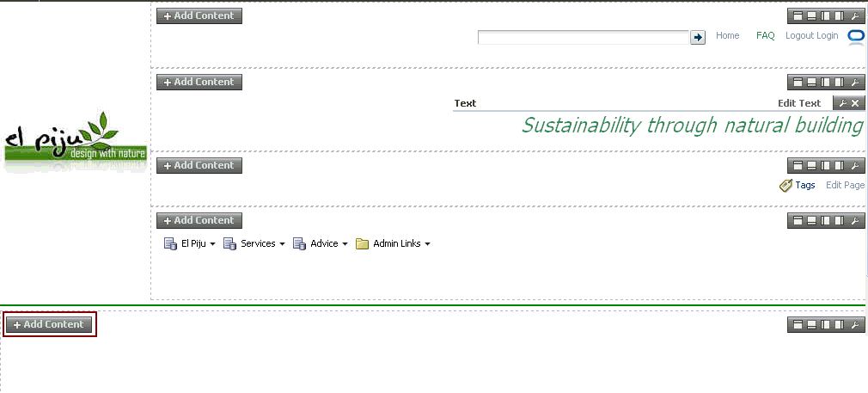Image resolution: width=868 pixels, height=393 pixels.
Task: Go to the FAQ link
Action: tap(766, 35)
